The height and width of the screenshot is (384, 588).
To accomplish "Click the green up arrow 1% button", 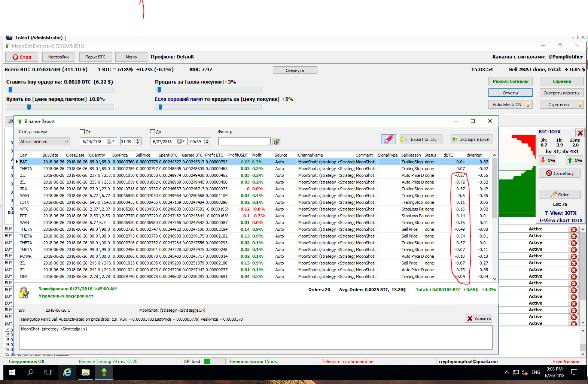I will [575, 160].
